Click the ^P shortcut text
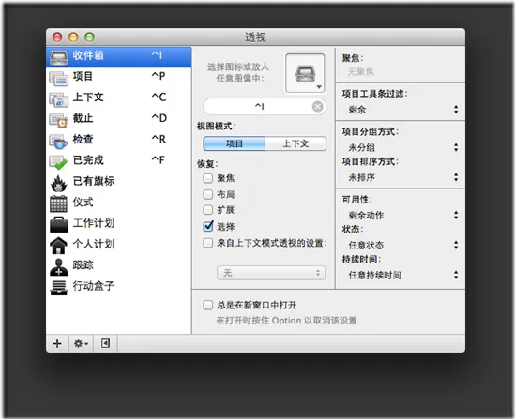This screenshot has height=420, width=515. click(x=159, y=76)
